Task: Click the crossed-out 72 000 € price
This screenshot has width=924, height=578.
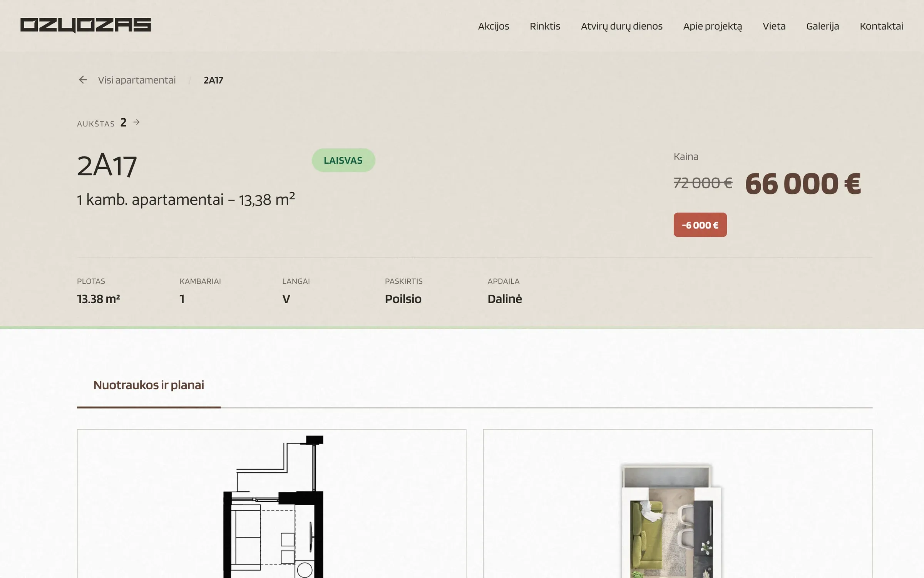Action: [703, 183]
